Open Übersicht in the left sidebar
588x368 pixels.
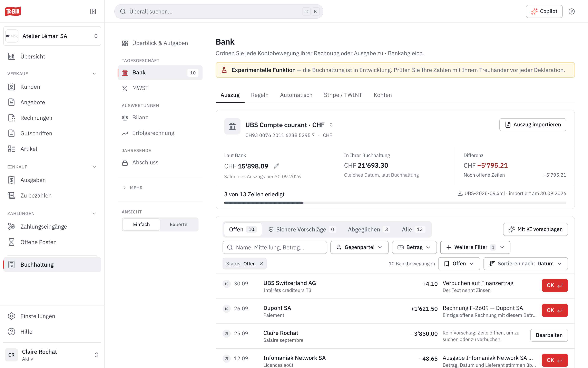52,56
